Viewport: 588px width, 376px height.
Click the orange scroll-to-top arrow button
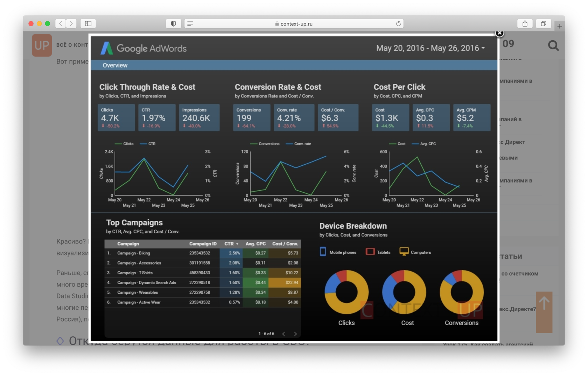pos(544,312)
